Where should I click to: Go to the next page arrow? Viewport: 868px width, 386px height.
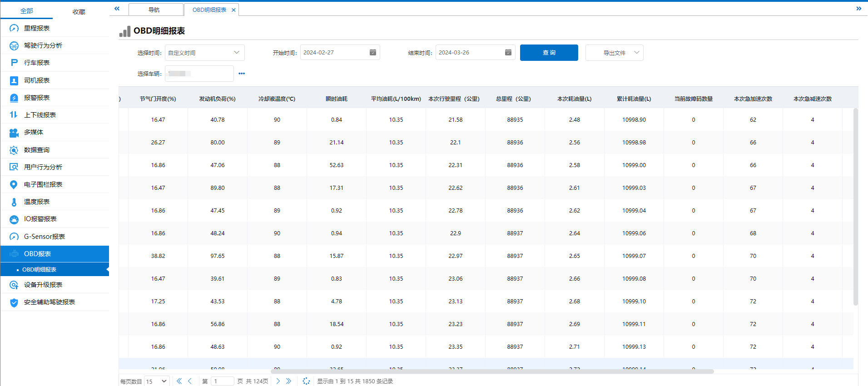click(278, 381)
